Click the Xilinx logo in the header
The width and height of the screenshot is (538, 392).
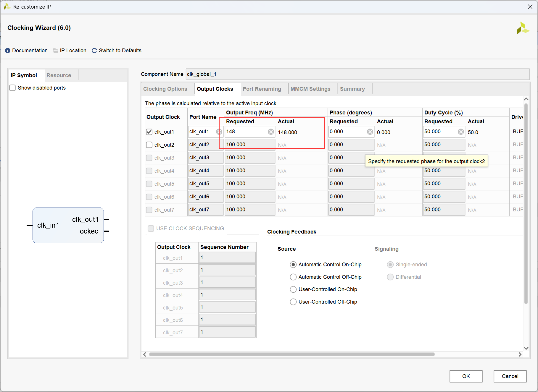tap(523, 28)
